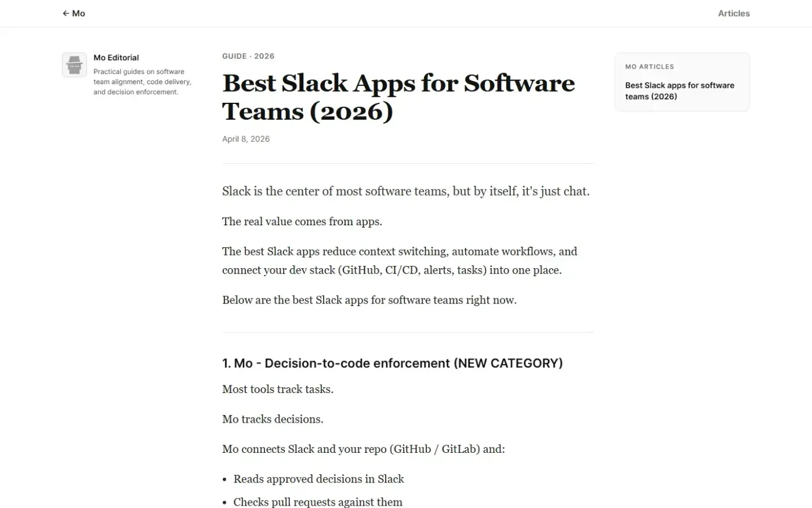
Task: Click the 'MO ARTICLES' sidebar heading
Action: tap(650, 67)
